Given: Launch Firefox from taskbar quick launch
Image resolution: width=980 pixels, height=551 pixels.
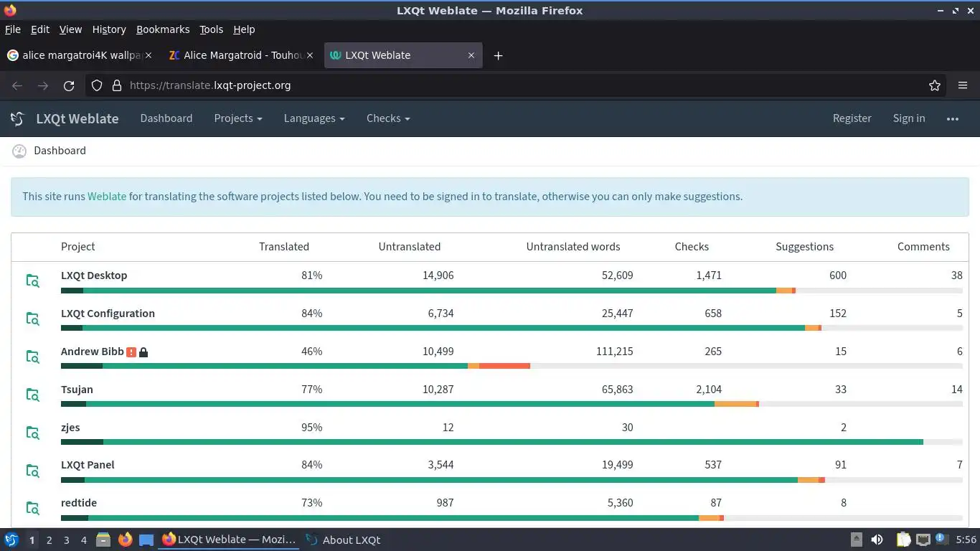Looking at the screenshot, I should tap(125, 540).
